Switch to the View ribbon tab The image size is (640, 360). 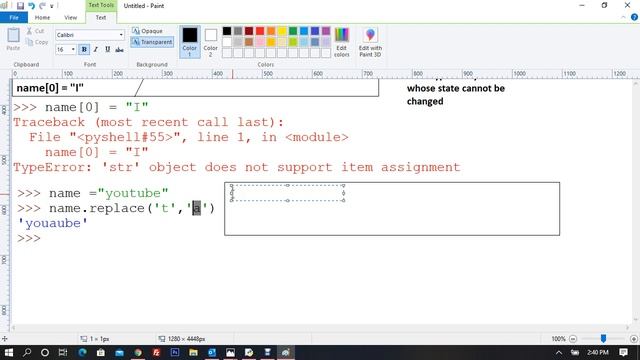point(70,18)
